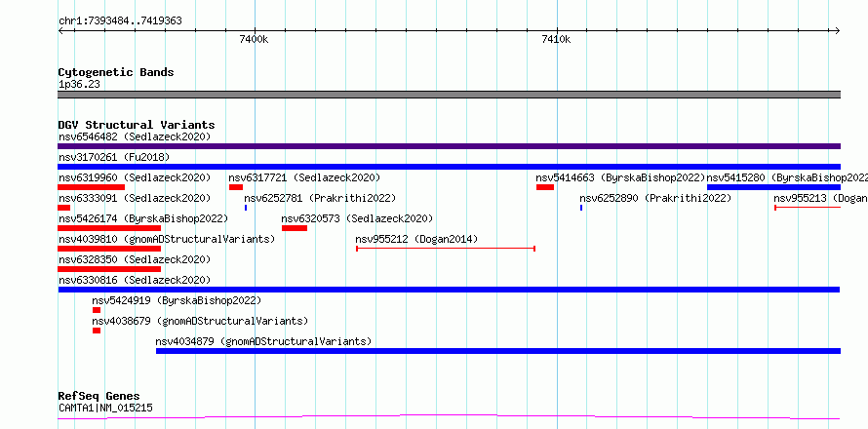Click the long blue bar under nsv6330816
The image size is (868, 429).
coord(449,290)
